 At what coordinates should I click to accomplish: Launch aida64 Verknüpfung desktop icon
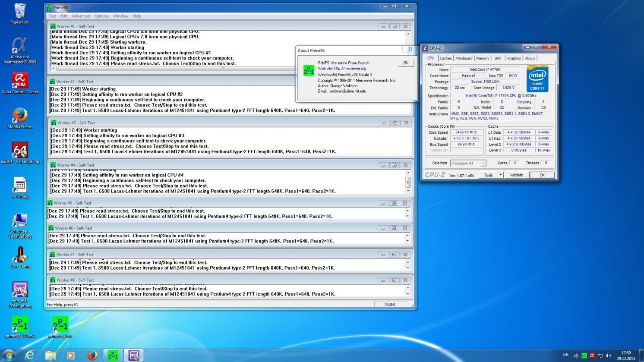(x=20, y=153)
